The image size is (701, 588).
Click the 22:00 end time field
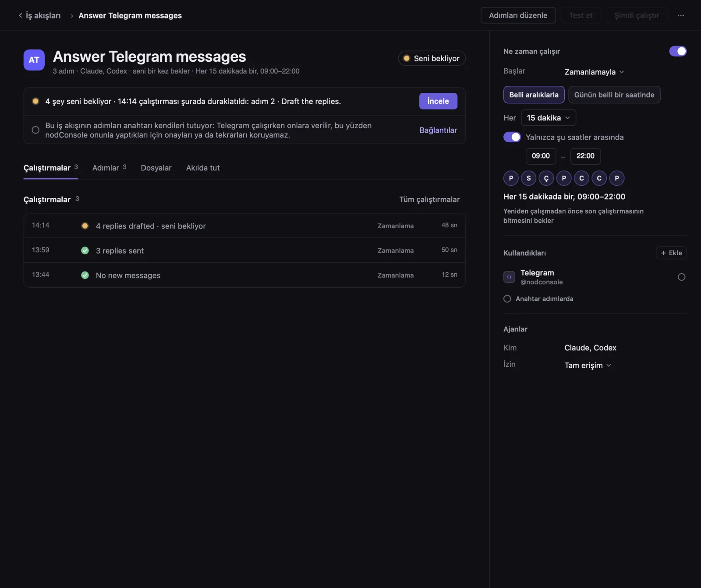(x=585, y=156)
